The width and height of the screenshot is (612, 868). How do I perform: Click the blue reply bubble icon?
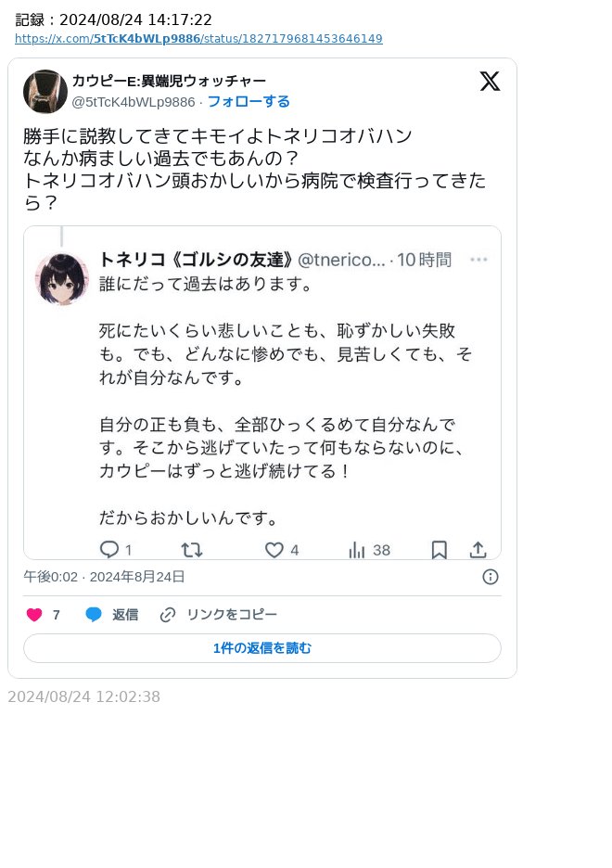[94, 615]
